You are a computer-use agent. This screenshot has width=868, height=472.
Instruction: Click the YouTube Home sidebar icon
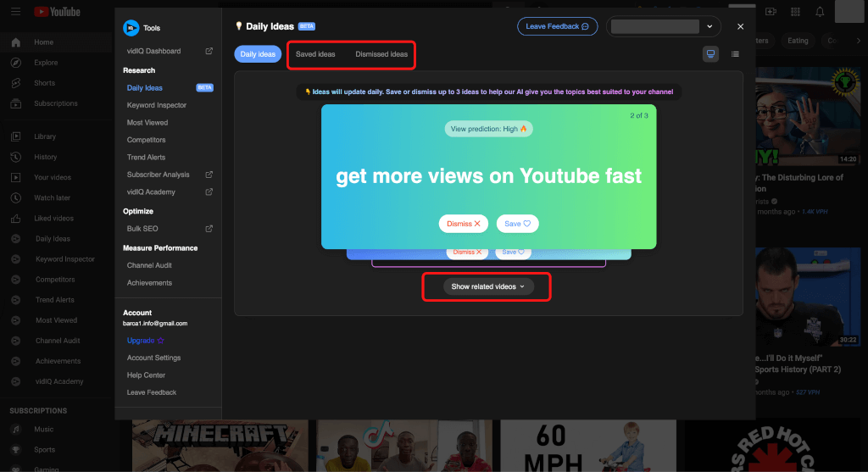(15, 42)
